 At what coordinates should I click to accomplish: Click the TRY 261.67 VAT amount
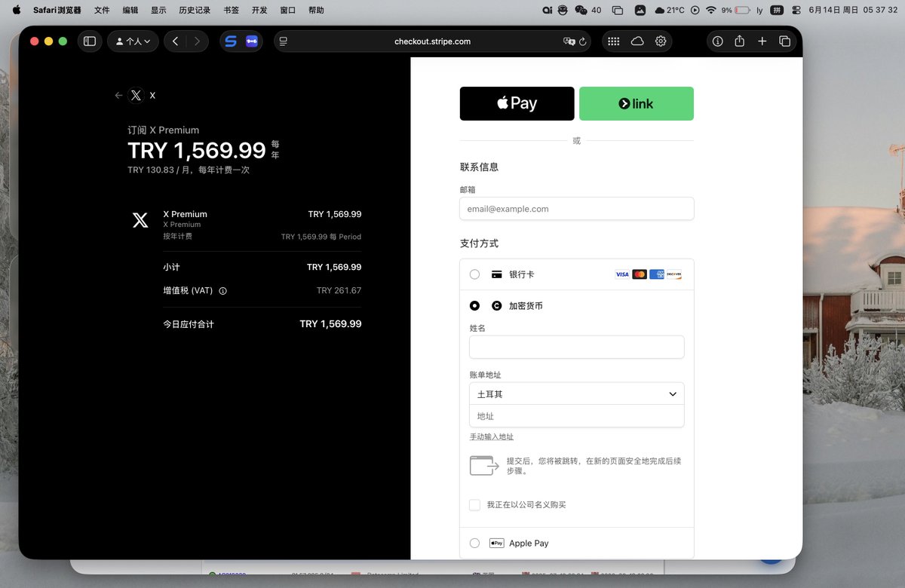[339, 291]
